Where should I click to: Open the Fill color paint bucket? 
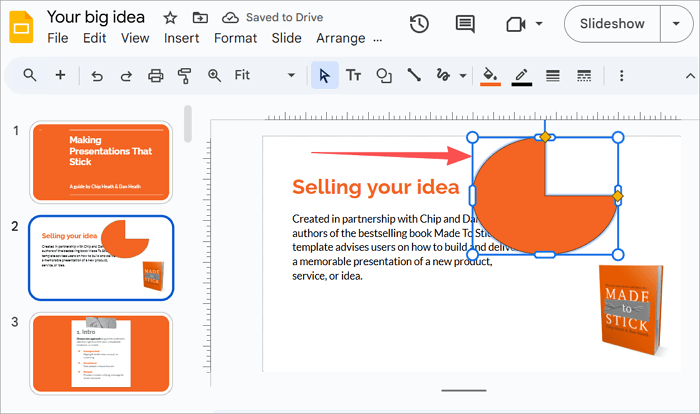[490, 75]
